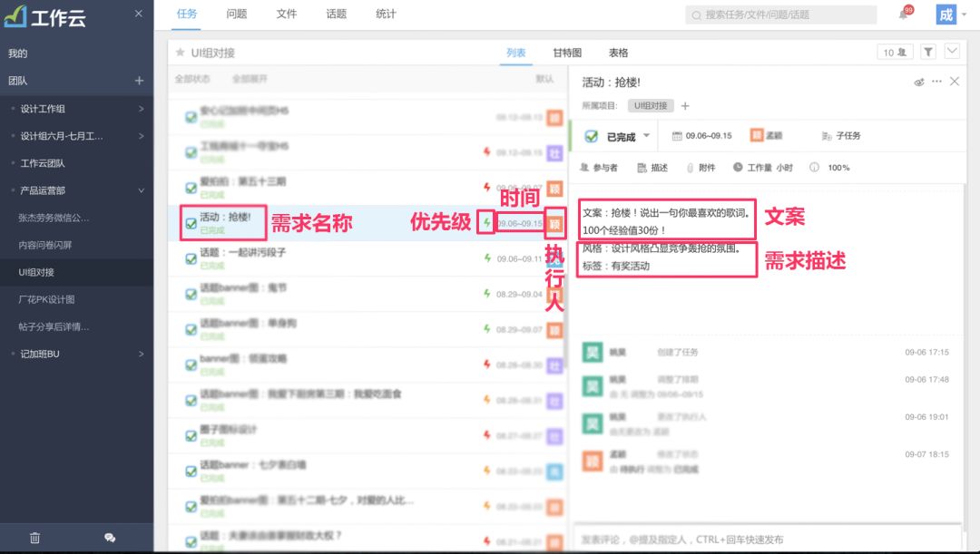Image resolution: width=980 pixels, height=554 pixels.
Task: Click the orange avatar at 09-07 18:15 log
Action: tap(593, 461)
